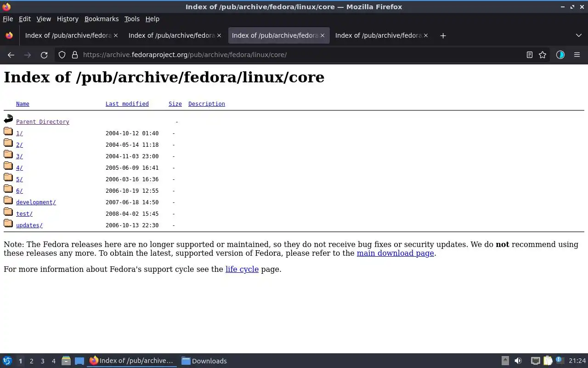Open the 6/ directory link
The width and height of the screenshot is (588, 368).
coord(19,191)
